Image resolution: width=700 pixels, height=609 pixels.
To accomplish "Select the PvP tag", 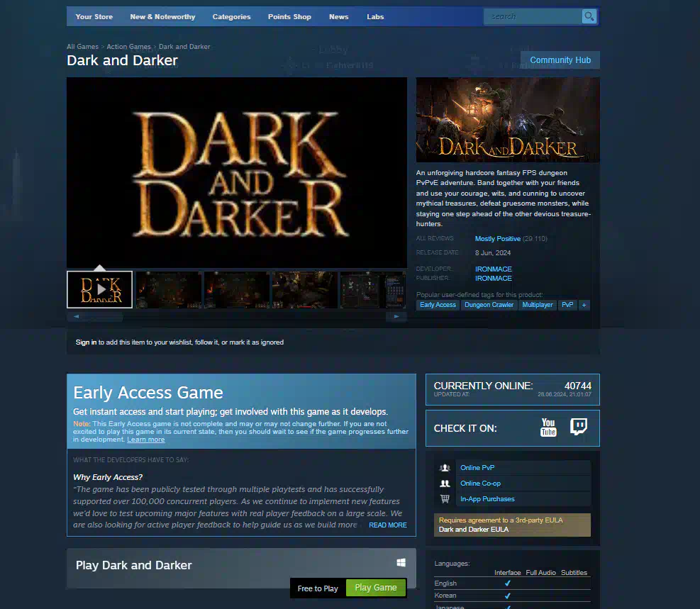I will tap(567, 305).
